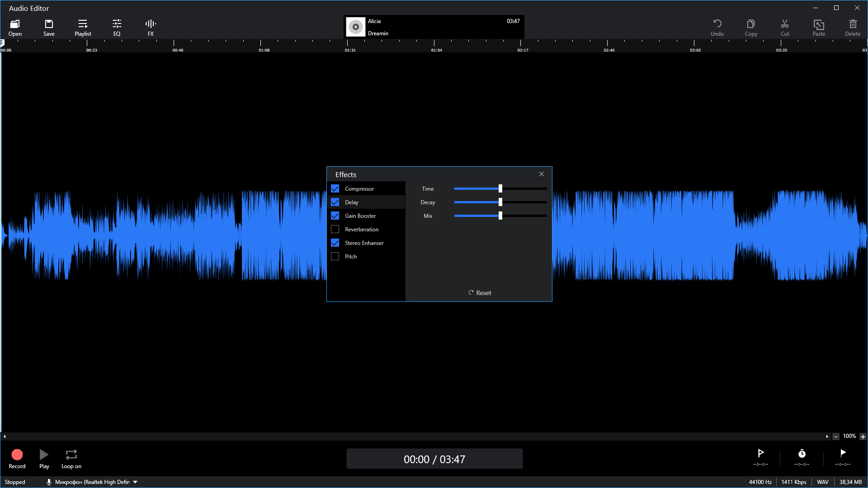Copy the selected audio region
The height and width of the screenshot is (488, 868).
[x=750, y=27]
